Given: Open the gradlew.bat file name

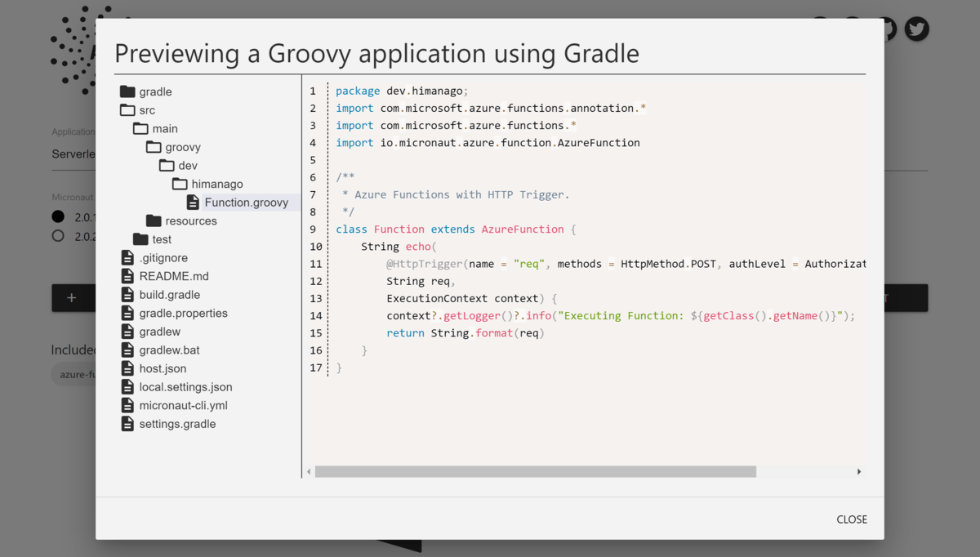Looking at the screenshot, I should coord(169,350).
